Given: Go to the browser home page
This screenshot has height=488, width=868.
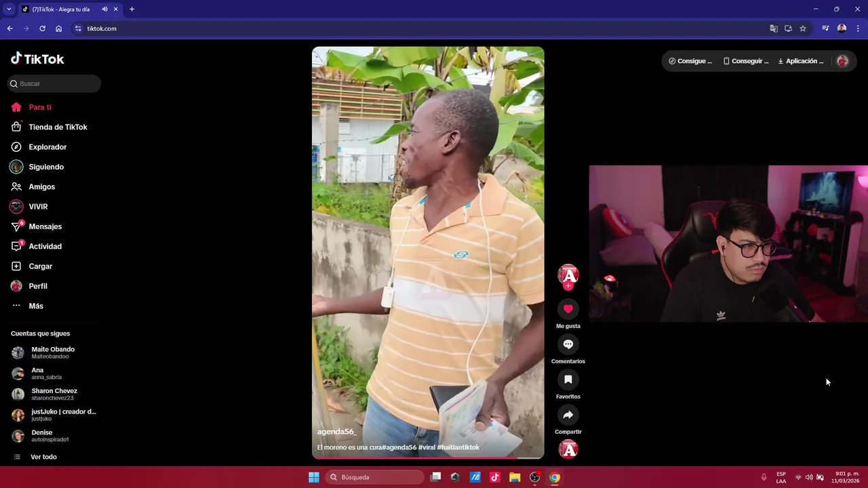Looking at the screenshot, I should 58,28.
